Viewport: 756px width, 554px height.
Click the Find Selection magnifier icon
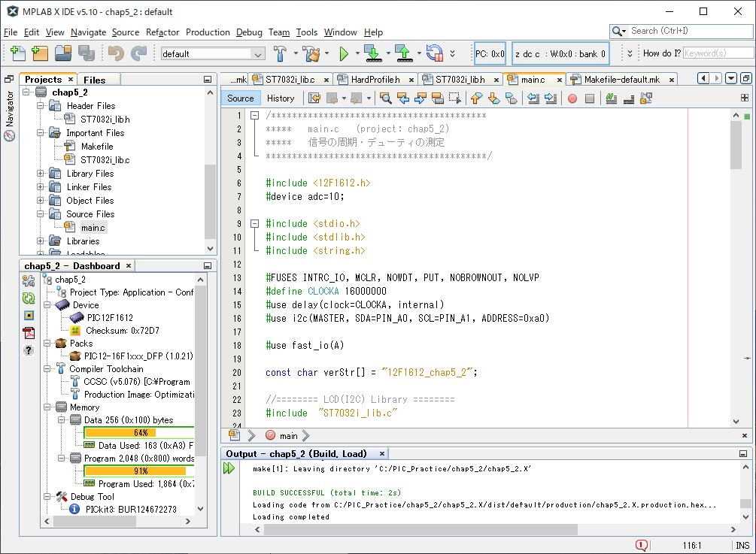tap(385, 98)
